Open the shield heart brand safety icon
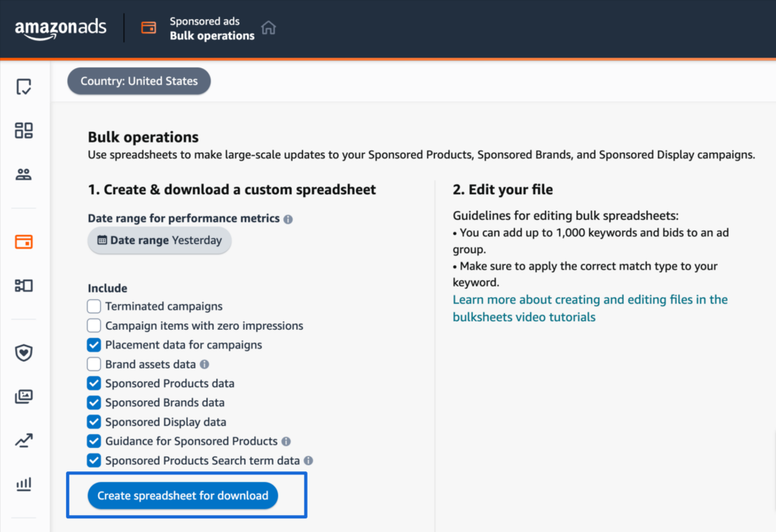 tap(23, 353)
